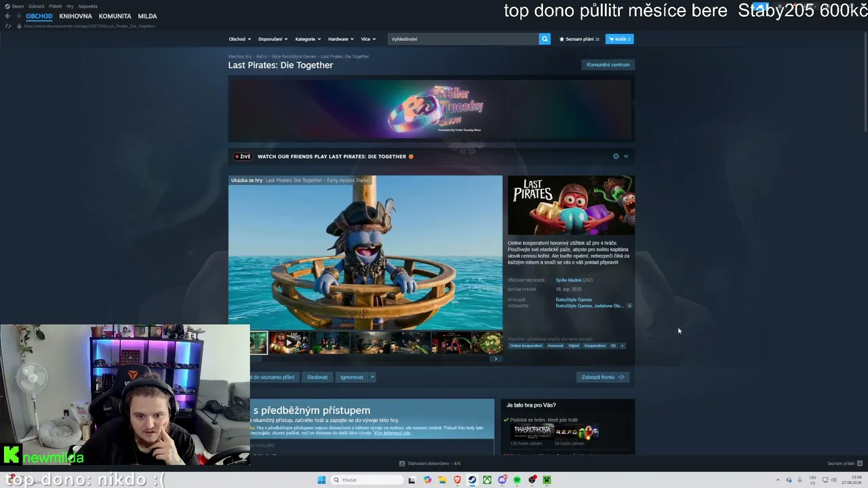
Task: Open the Xbox app from the taskbar
Action: (487, 480)
